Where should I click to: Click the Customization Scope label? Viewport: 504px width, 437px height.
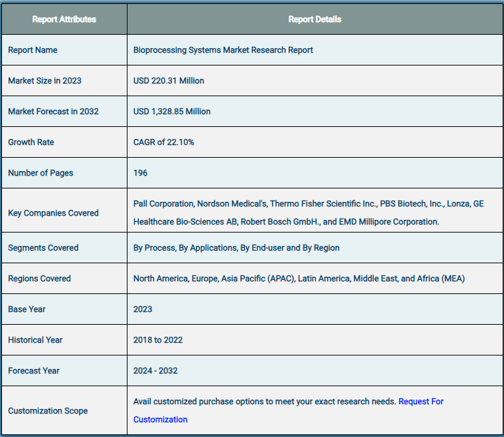(x=48, y=411)
